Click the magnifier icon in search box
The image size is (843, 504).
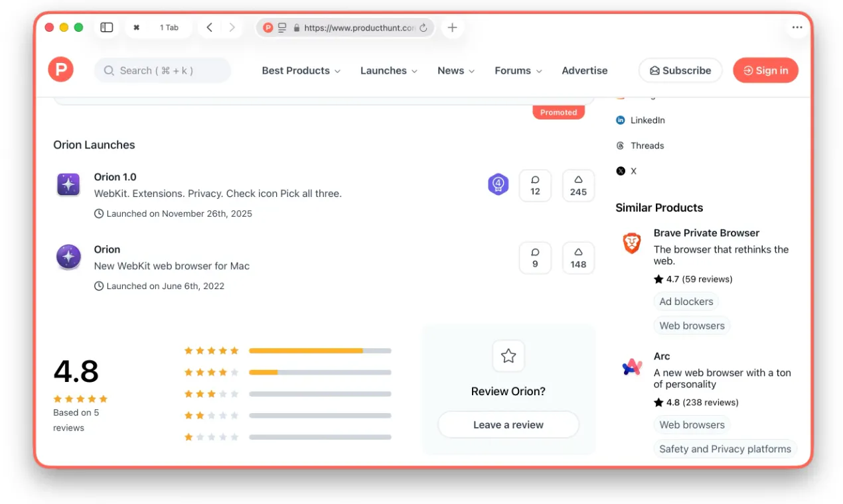pyautogui.click(x=109, y=70)
